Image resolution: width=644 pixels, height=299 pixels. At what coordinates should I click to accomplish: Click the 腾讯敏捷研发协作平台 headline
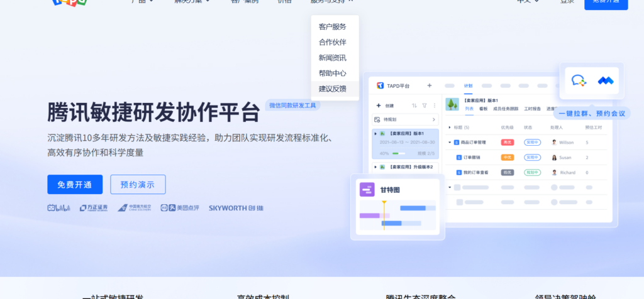click(154, 112)
